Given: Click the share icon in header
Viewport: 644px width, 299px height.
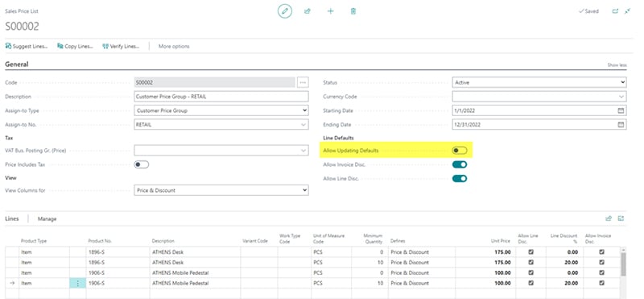Looking at the screenshot, I should [308, 11].
